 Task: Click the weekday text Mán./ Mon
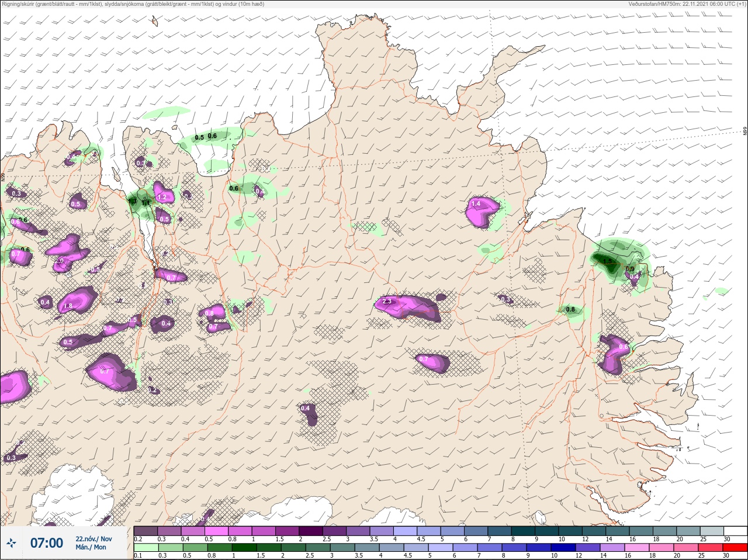tap(91, 547)
